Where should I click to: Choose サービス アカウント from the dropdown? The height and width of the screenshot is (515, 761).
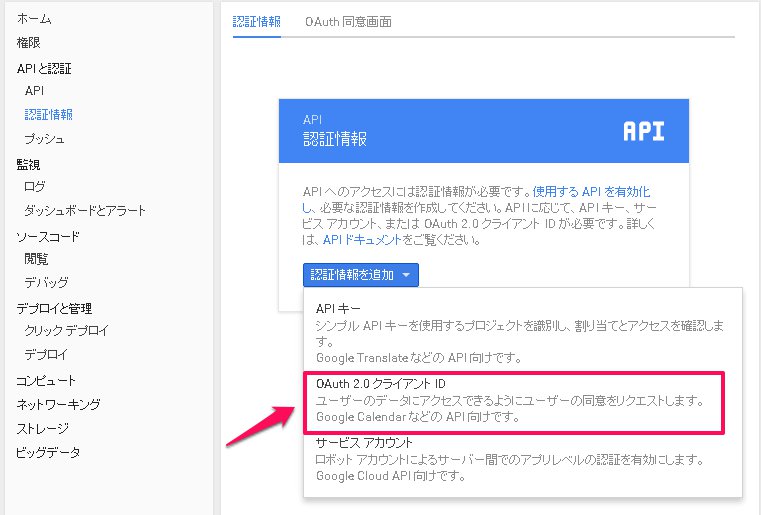[523, 459]
